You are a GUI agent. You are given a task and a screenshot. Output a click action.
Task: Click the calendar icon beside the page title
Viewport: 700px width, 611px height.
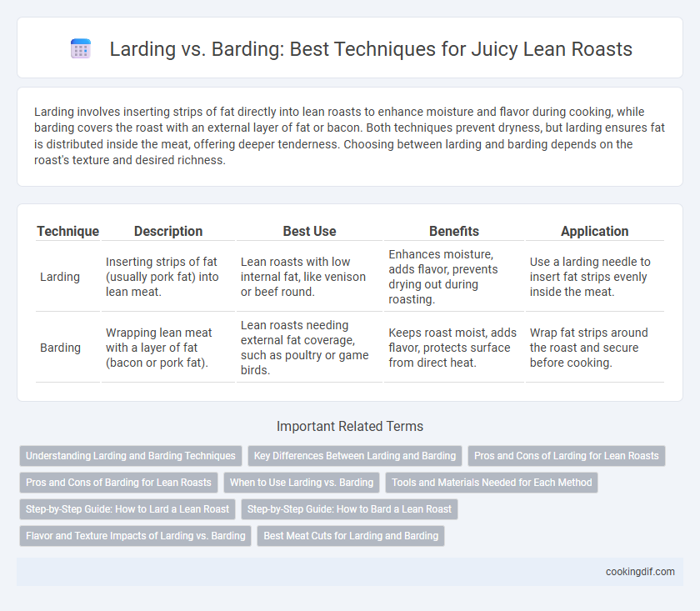pyautogui.click(x=81, y=48)
